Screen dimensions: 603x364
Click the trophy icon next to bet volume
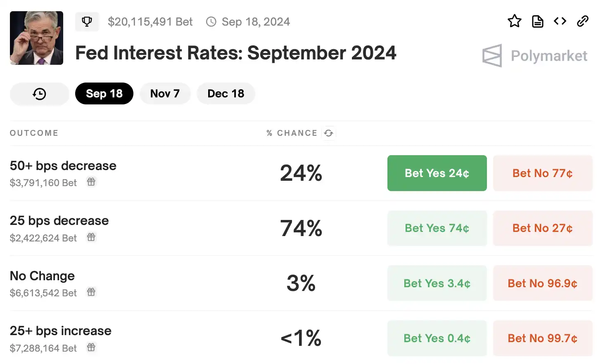point(87,21)
